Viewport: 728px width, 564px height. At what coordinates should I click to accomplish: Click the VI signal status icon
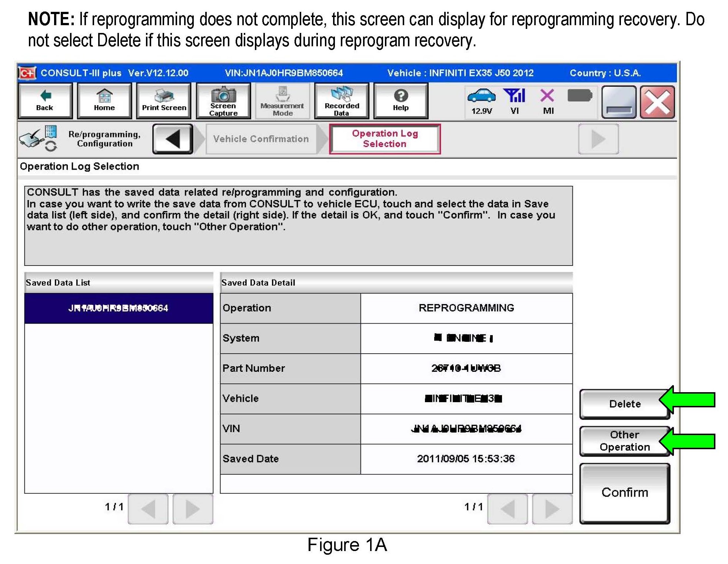[514, 96]
